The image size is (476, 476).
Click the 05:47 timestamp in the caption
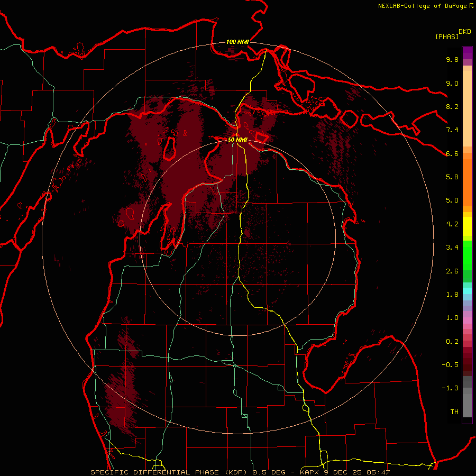pos(378,472)
